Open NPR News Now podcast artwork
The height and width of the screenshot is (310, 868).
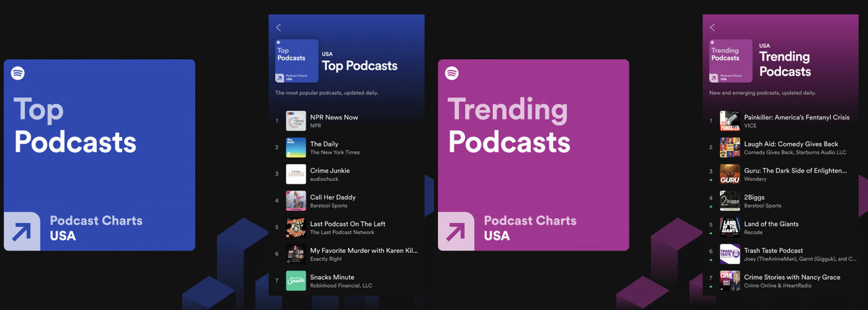point(296,121)
